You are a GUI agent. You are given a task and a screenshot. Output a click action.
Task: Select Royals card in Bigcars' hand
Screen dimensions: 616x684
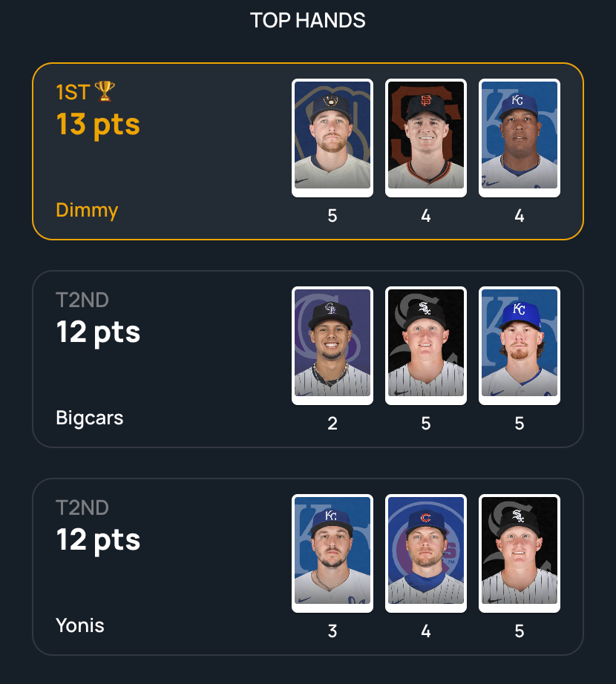pos(520,346)
